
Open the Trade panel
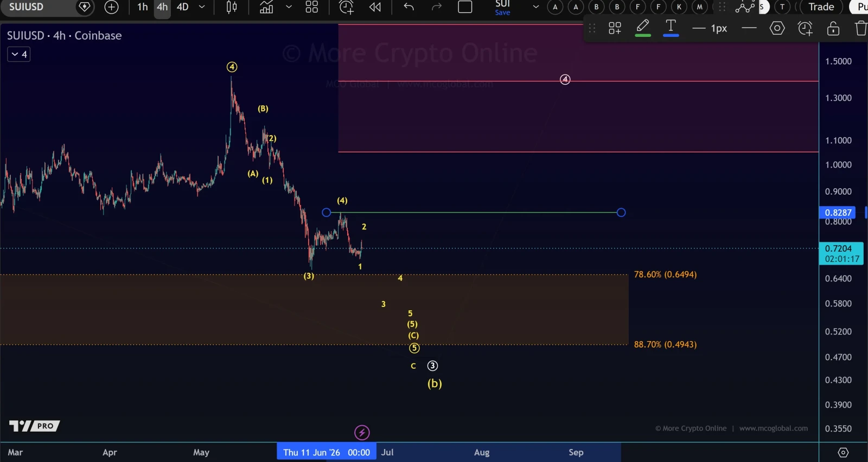(821, 7)
